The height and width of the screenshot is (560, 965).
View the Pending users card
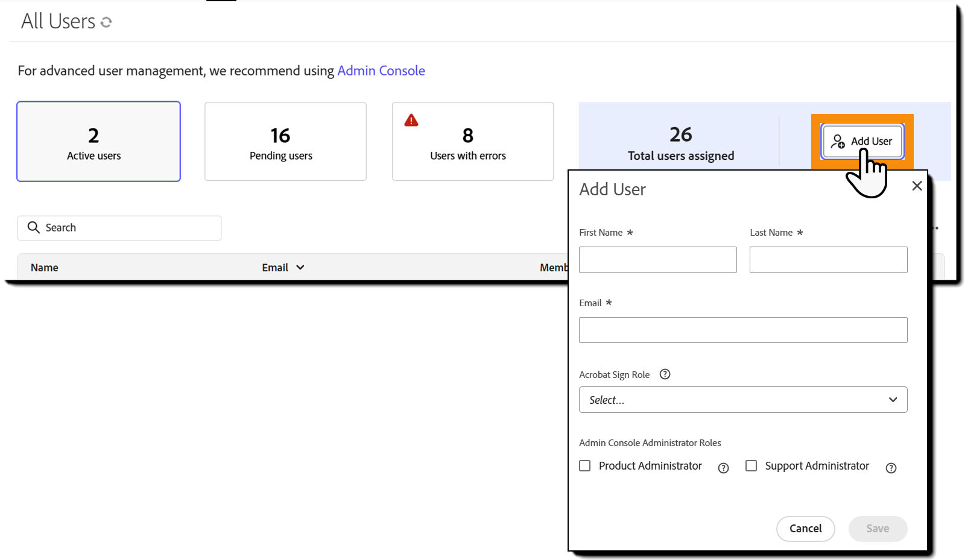[285, 142]
